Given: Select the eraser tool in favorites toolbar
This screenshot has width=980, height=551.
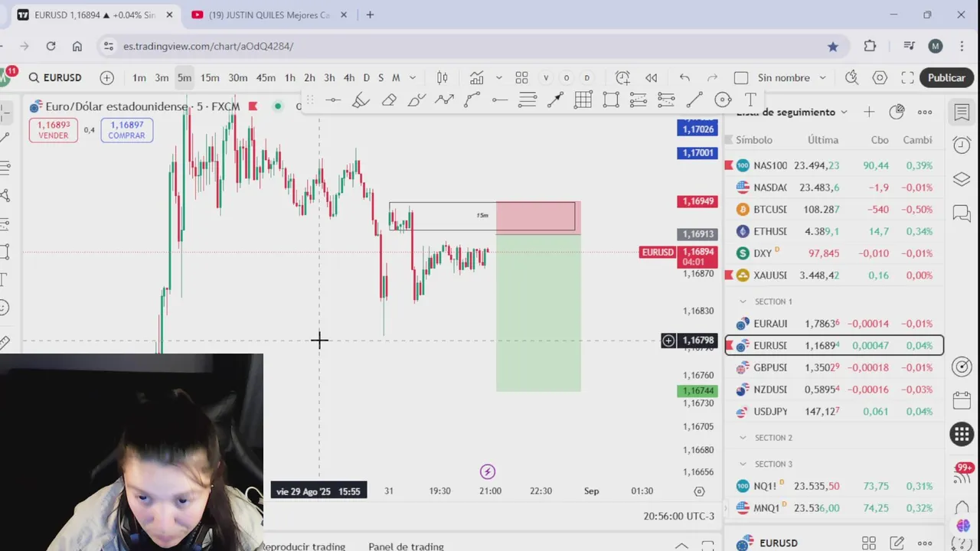Looking at the screenshot, I should click(x=389, y=99).
